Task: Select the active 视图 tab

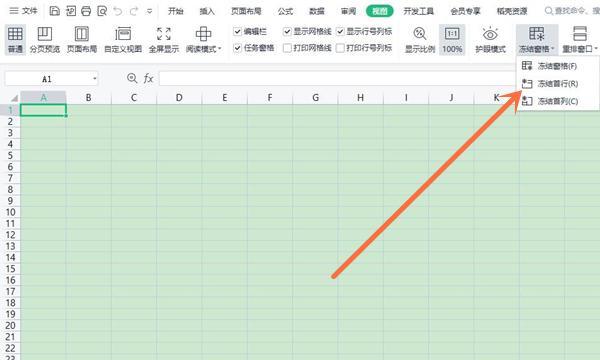Action: [380, 11]
